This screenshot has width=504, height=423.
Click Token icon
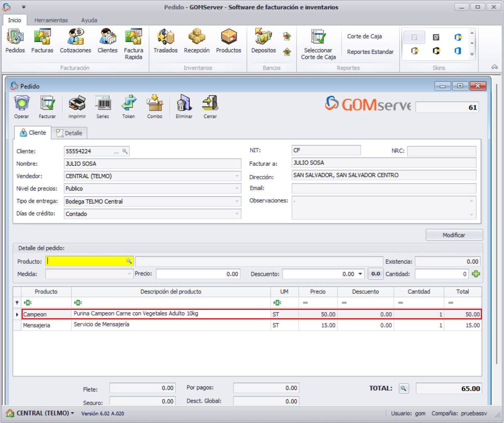click(x=128, y=107)
